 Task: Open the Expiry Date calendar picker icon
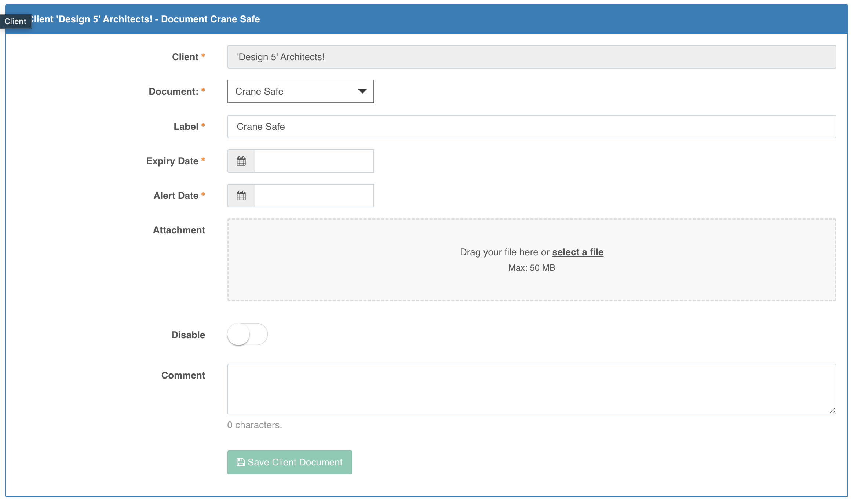[x=241, y=161]
